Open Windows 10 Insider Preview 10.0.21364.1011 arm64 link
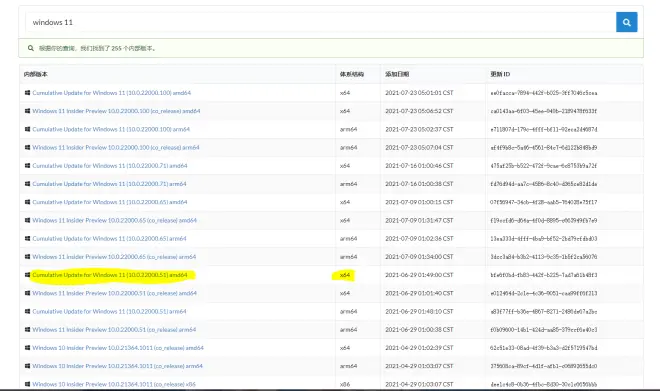The width and height of the screenshot is (660, 391). (x=117, y=366)
